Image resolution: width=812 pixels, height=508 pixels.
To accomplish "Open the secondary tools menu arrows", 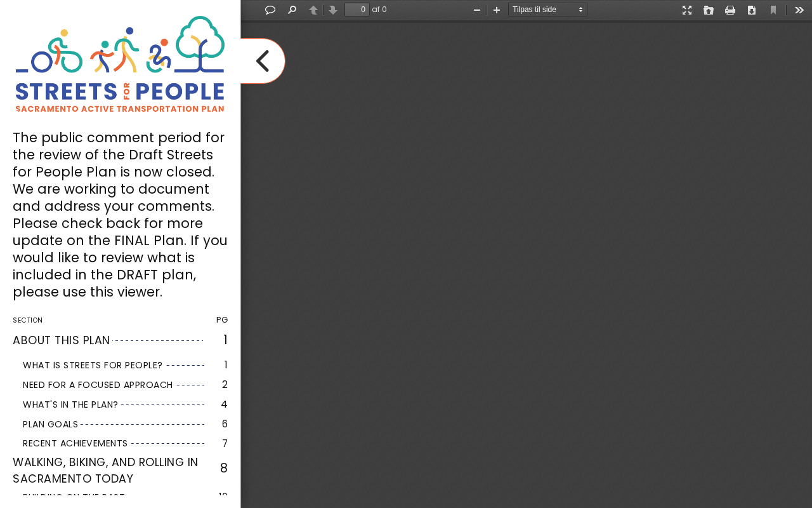I will [x=799, y=10].
